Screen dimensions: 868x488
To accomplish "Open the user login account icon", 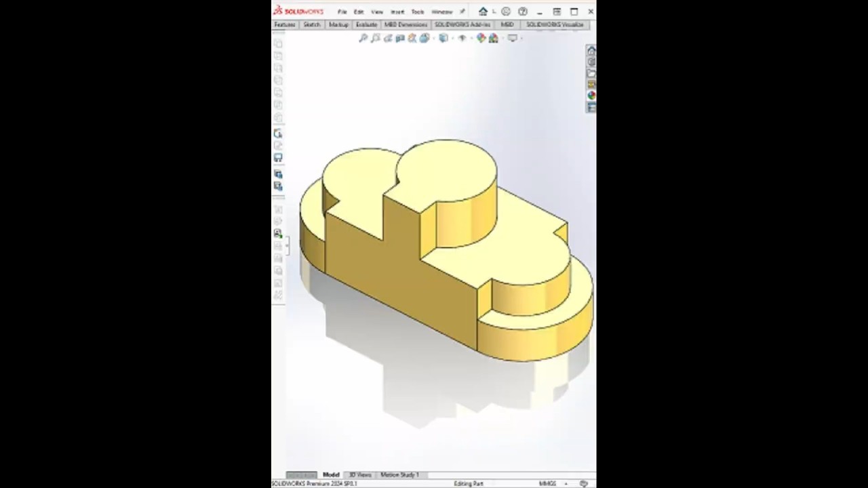I will point(506,12).
